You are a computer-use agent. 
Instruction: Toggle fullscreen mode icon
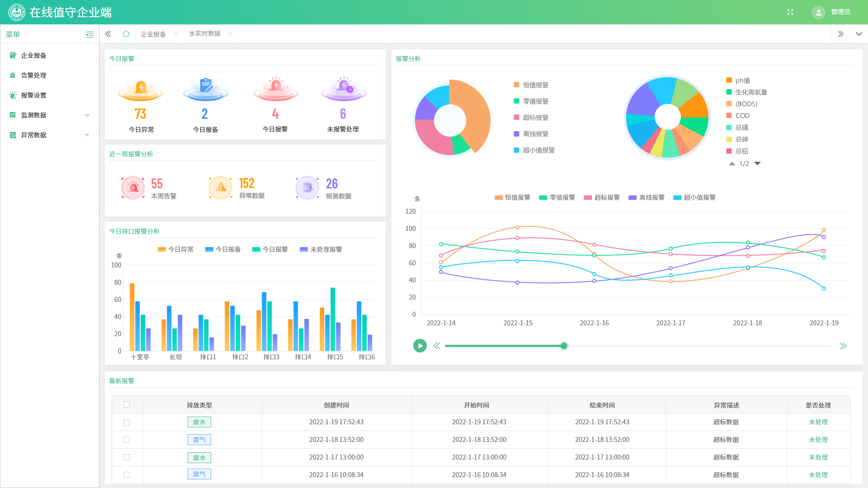pyautogui.click(x=790, y=12)
